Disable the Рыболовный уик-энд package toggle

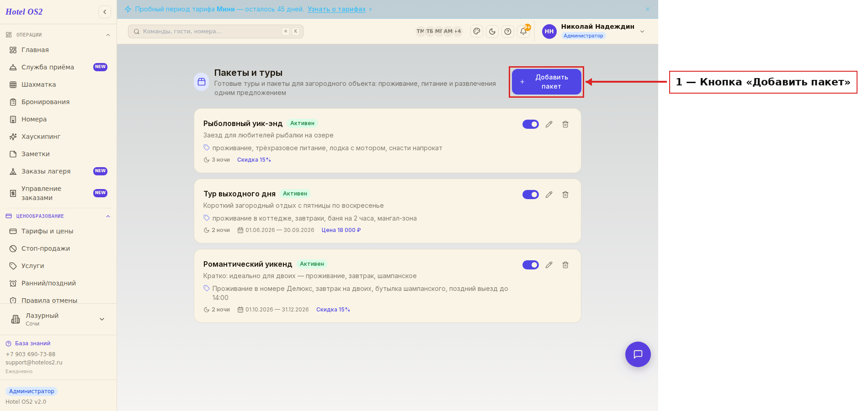tap(531, 124)
